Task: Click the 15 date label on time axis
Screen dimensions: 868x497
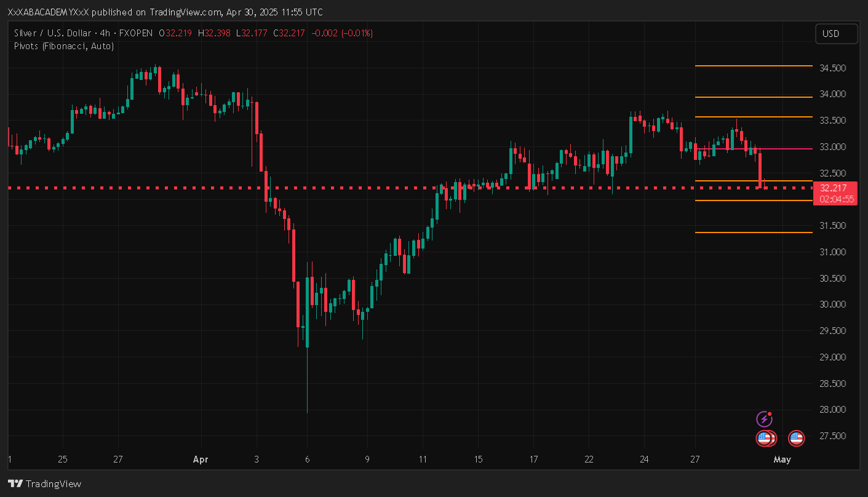Action: point(479,459)
